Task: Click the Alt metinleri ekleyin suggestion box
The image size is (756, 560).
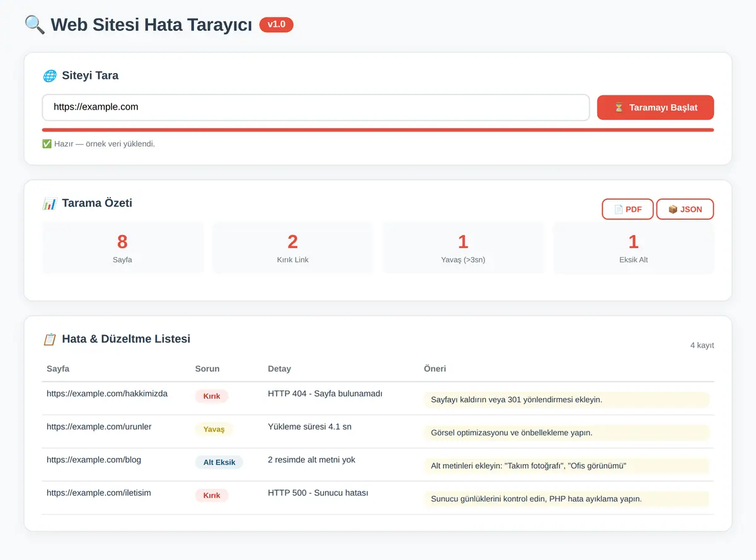Action: point(566,466)
